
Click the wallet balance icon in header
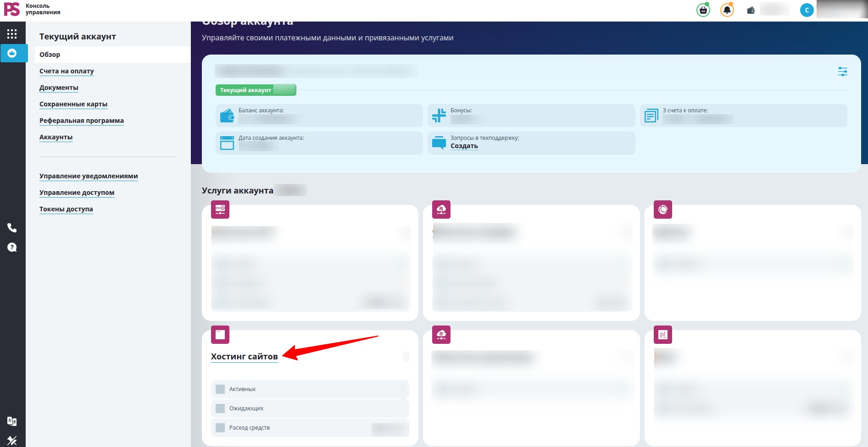coord(751,10)
